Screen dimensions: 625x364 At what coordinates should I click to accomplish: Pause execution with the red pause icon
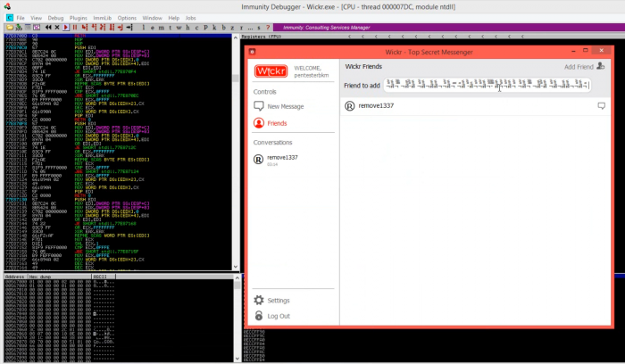point(75,27)
